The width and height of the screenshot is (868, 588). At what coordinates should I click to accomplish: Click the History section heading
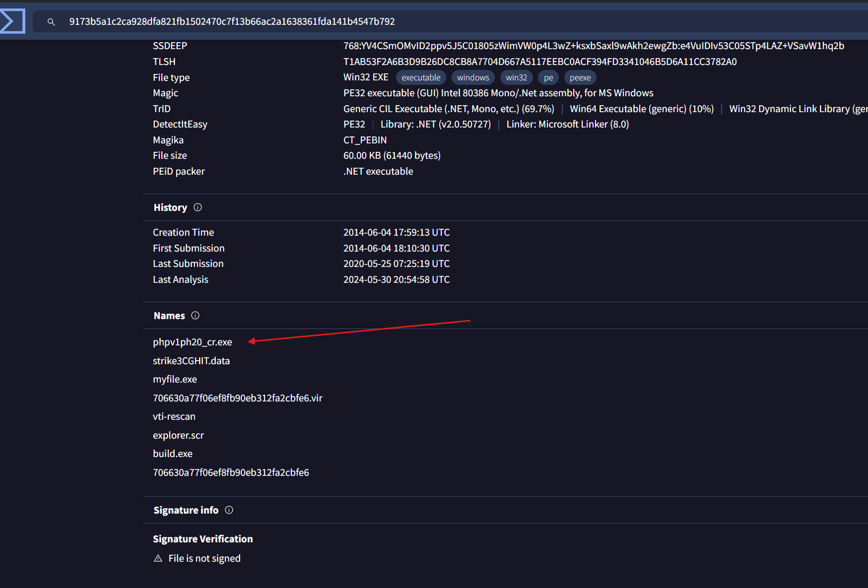pyautogui.click(x=170, y=207)
